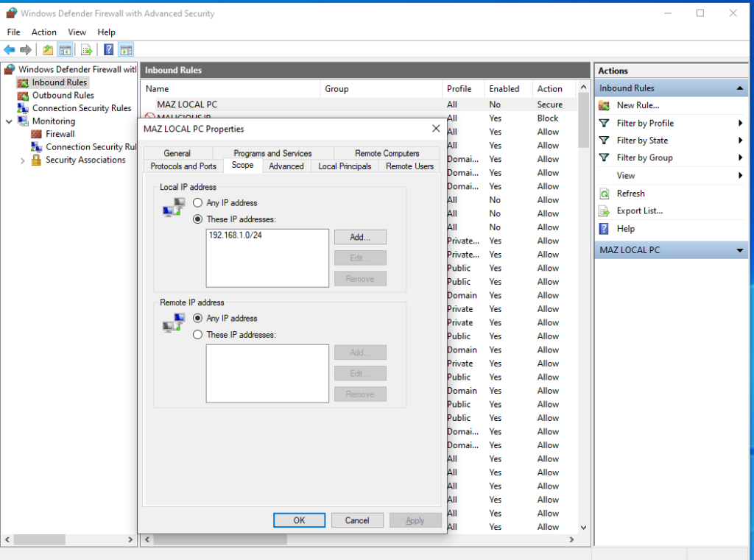Click Help in Actions pane
The image size is (754, 560).
(626, 228)
